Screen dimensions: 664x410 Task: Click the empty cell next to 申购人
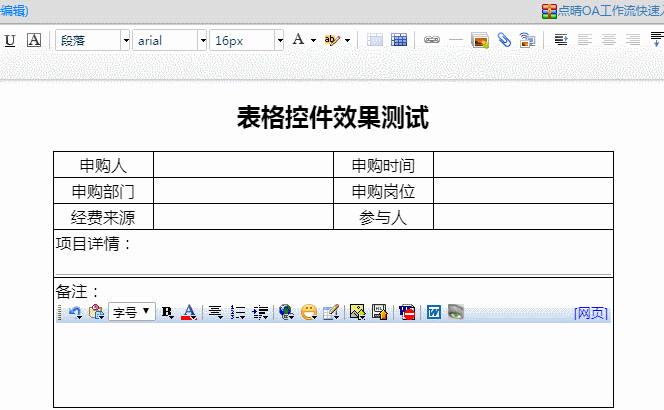pos(243,165)
